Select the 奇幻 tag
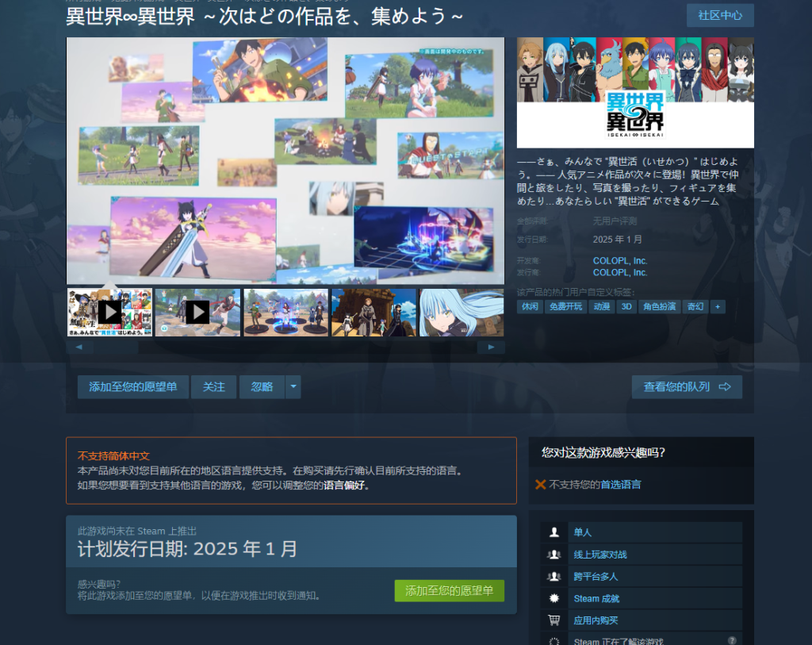 click(x=695, y=307)
